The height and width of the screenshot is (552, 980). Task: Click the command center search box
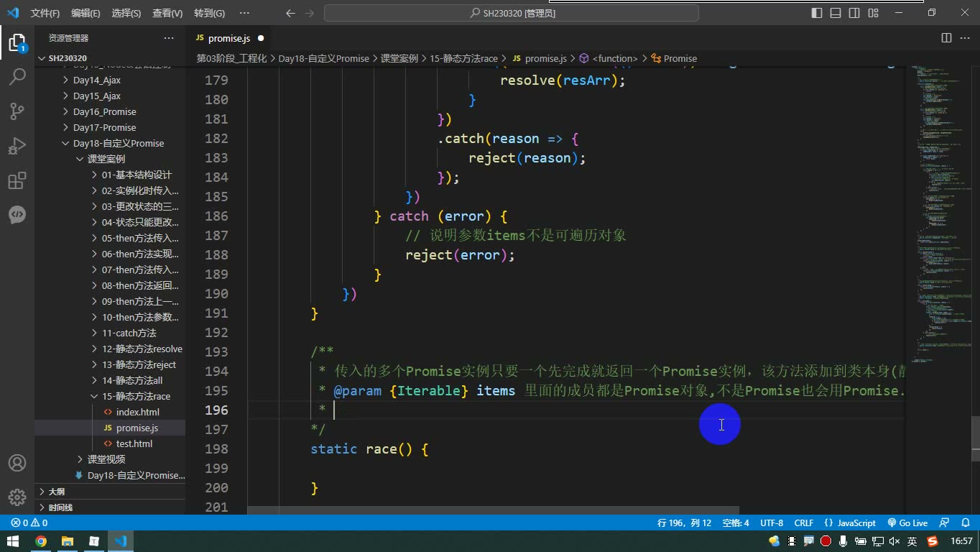coord(512,13)
